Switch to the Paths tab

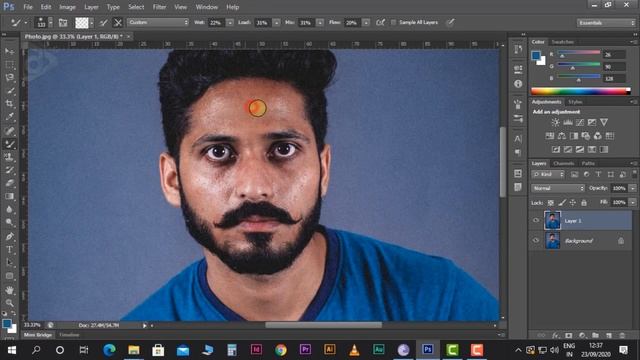tap(588, 163)
